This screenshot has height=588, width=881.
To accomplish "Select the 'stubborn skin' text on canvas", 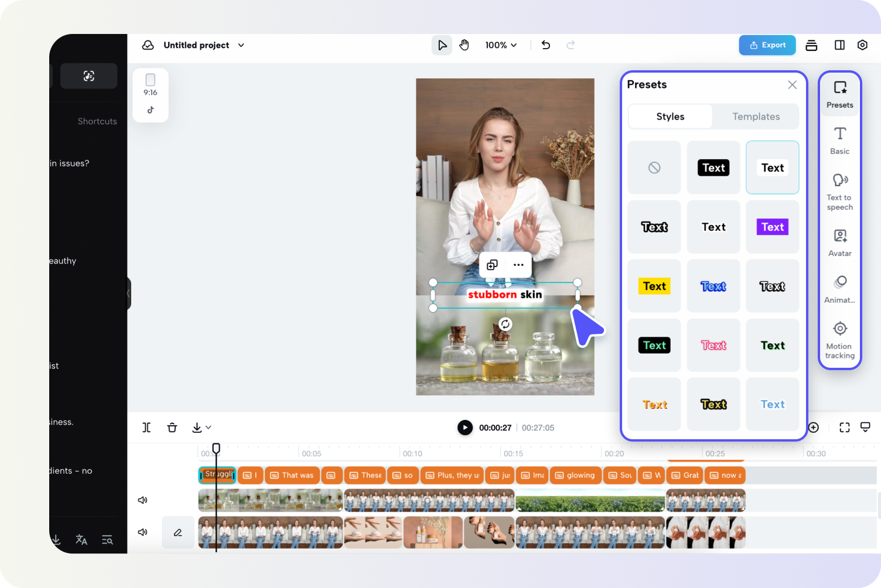I will pos(505,295).
